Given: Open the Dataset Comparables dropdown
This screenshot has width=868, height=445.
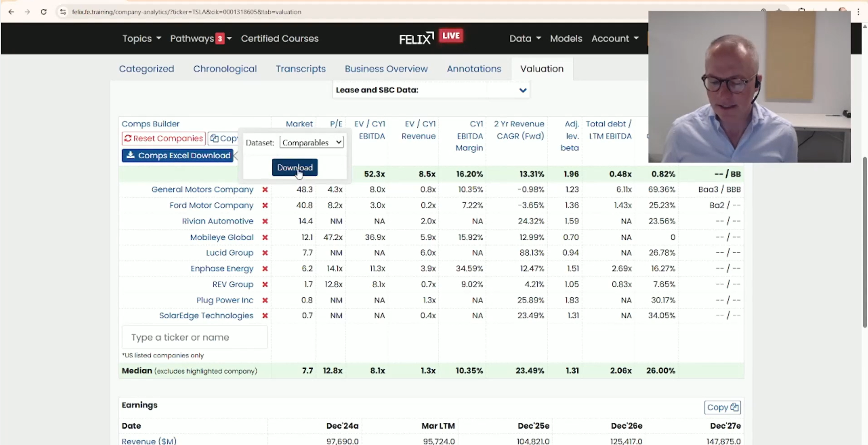Looking at the screenshot, I should [x=311, y=142].
